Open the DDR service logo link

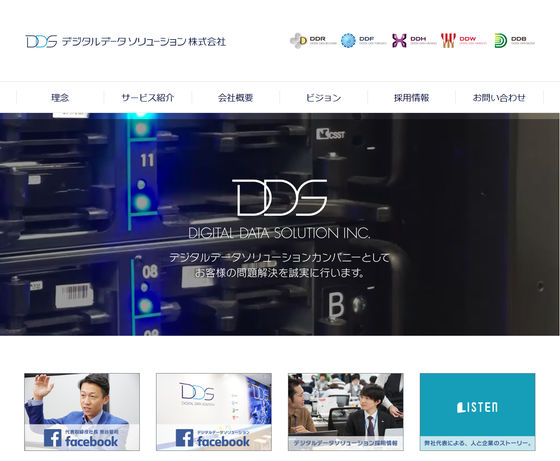(x=313, y=40)
